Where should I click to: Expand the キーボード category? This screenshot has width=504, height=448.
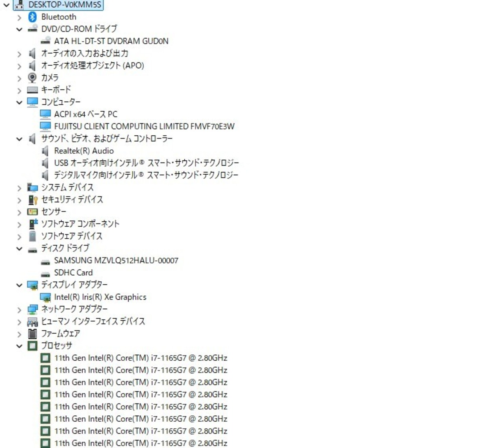click(x=19, y=90)
